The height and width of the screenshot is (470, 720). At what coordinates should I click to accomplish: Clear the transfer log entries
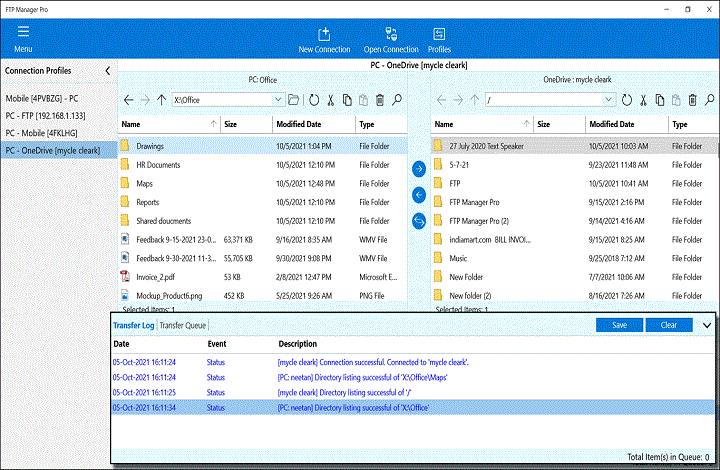[668, 325]
